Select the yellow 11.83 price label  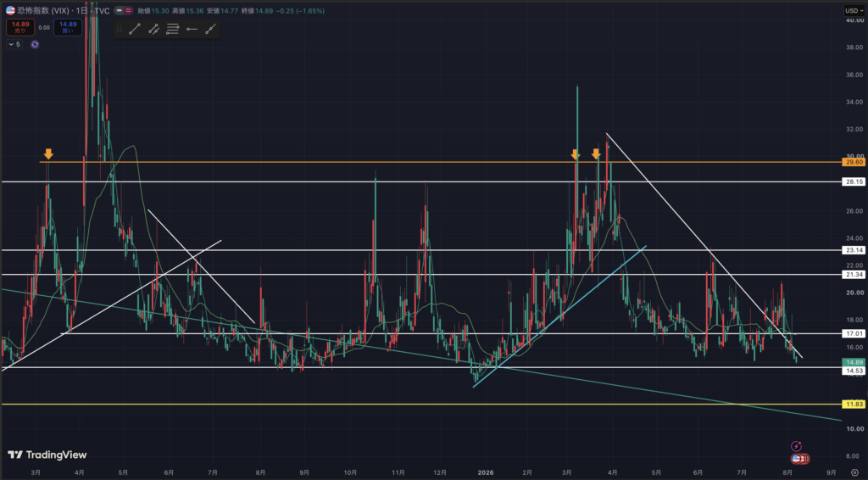point(854,405)
